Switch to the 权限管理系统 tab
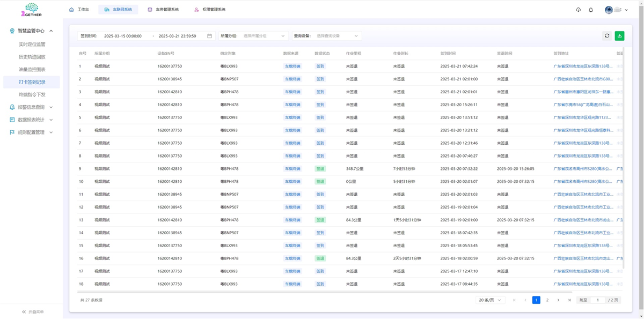 pyautogui.click(x=210, y=10)
